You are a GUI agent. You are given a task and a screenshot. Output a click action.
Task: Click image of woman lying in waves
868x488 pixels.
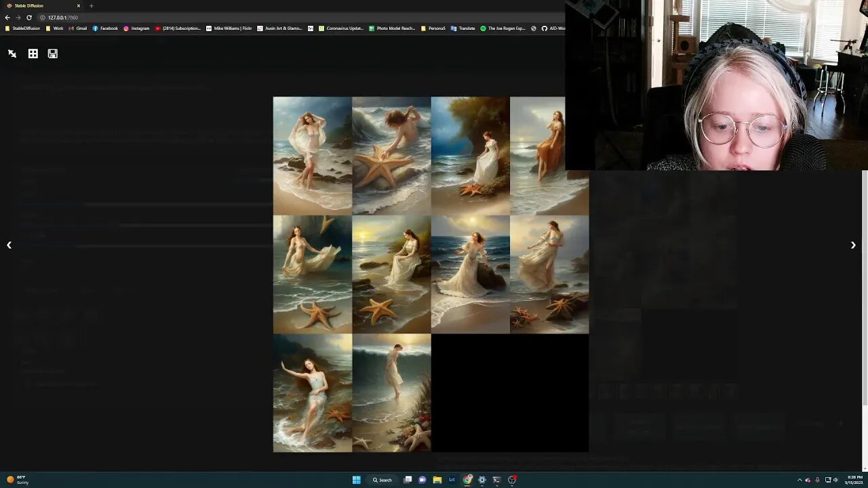coord(313,393)
